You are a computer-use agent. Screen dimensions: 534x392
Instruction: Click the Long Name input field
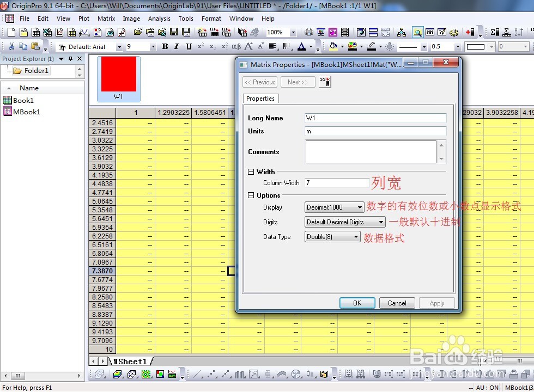tap(375, 118)
